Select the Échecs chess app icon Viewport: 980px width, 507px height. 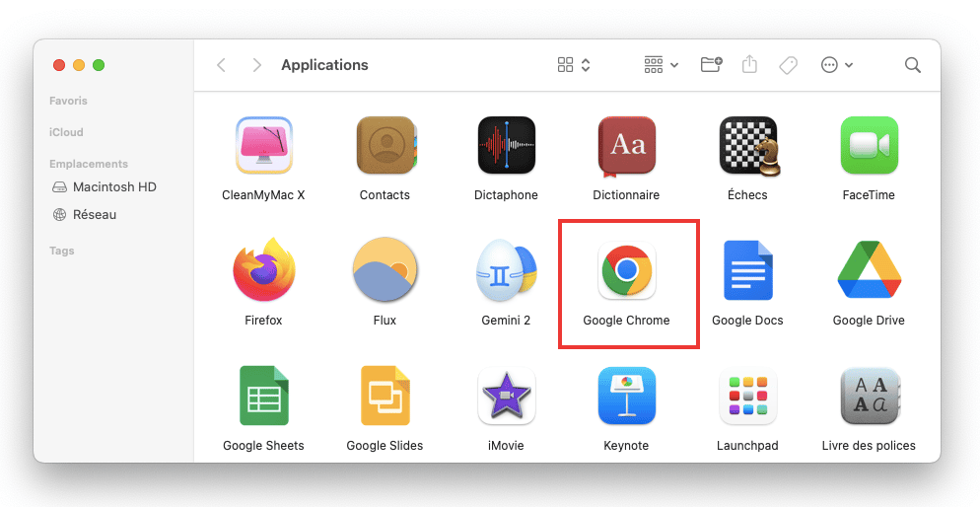point(749,146)
